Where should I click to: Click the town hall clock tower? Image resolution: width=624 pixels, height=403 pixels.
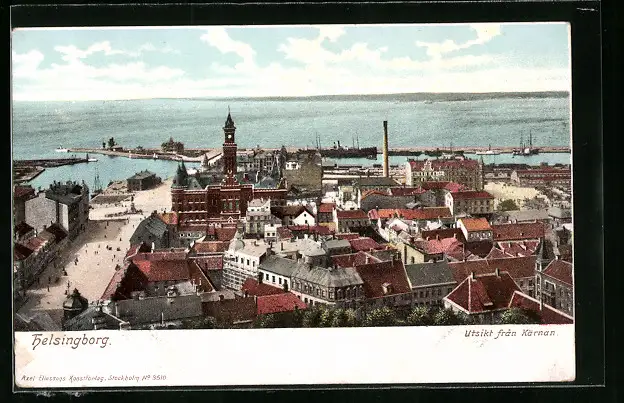[x=229, y=143]
